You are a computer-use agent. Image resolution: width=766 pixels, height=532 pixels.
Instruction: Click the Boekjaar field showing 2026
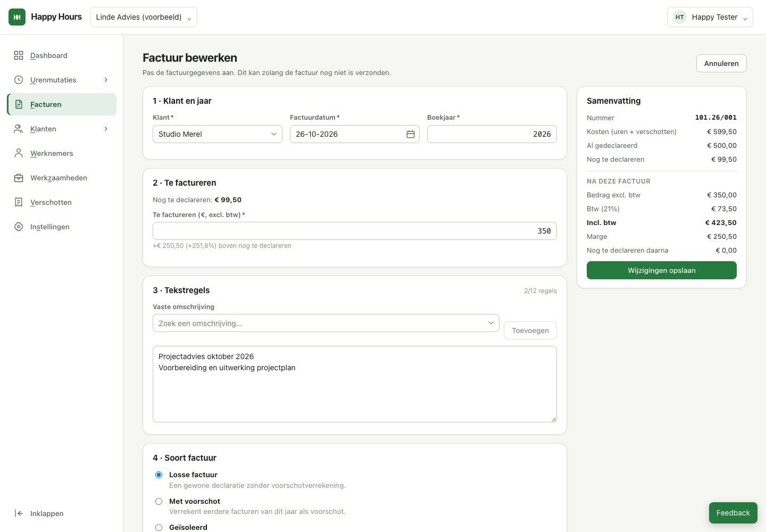tap(492, 134)
